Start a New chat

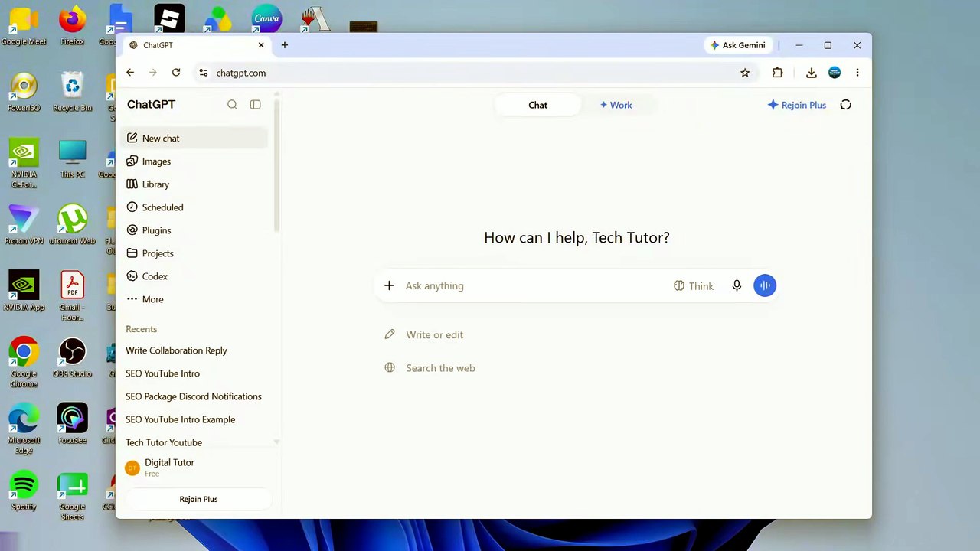pyautogui.click(x=194, y=139)
